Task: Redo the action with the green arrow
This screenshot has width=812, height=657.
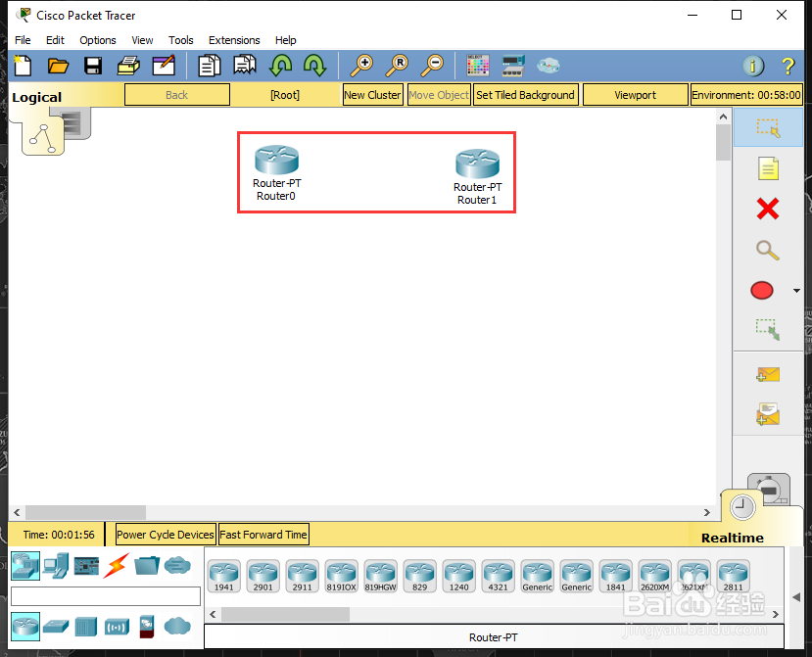Action: coord(314,66)
